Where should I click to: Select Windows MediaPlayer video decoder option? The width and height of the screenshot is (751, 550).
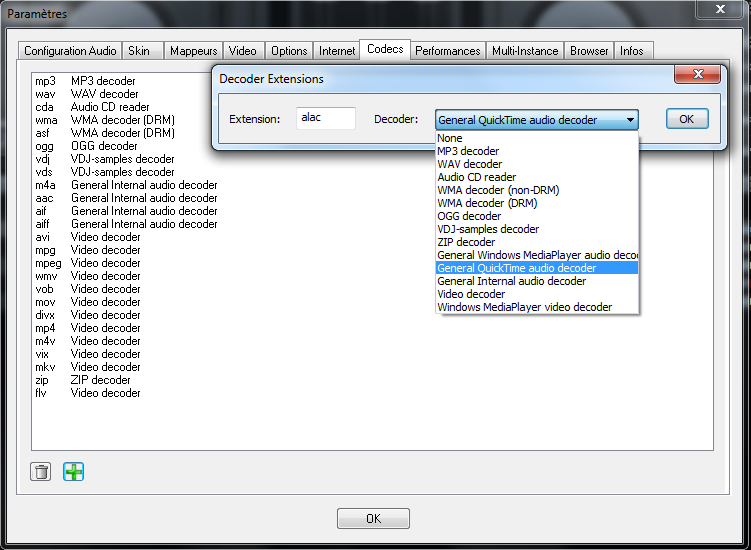click(524, 307)
